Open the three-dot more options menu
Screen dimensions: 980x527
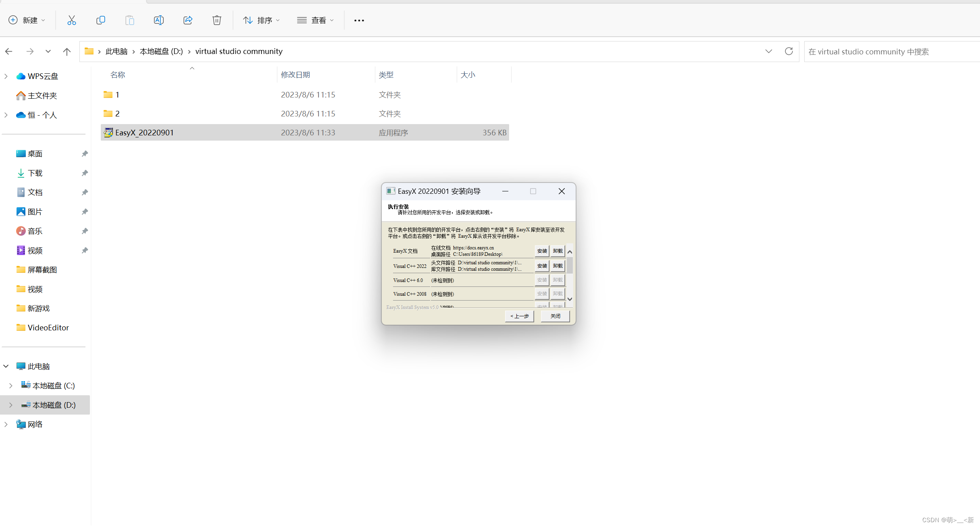(x=359, y=20)
